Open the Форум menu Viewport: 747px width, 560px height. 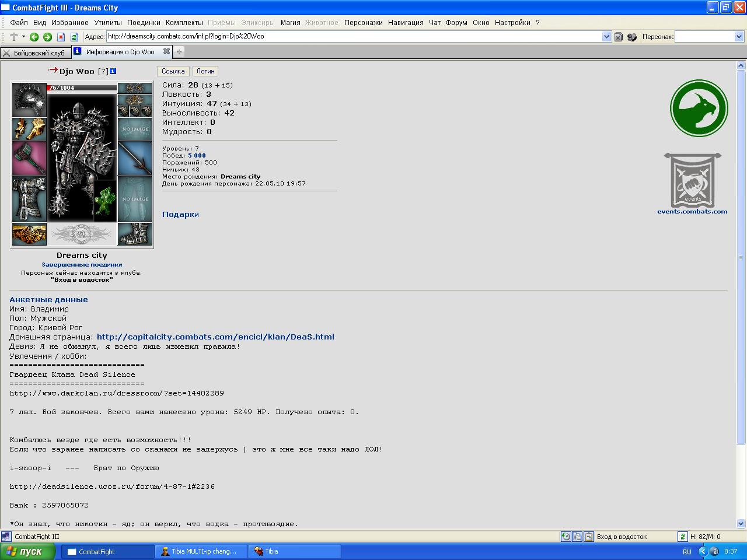[456, 23]
